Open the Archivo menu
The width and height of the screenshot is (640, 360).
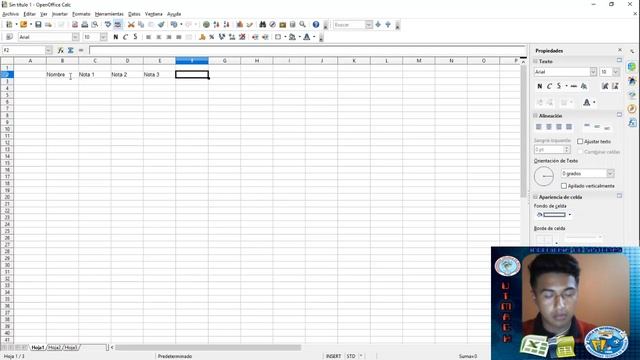coord(10,14)
